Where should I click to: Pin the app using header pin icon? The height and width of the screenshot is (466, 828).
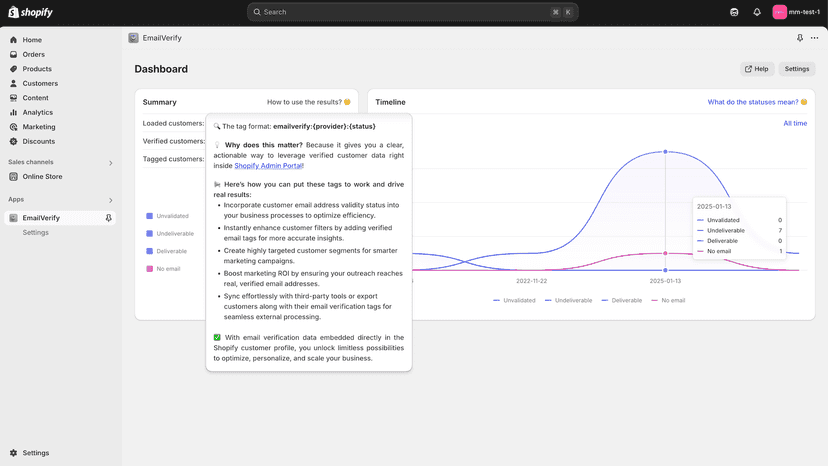(x=799, y=38)
